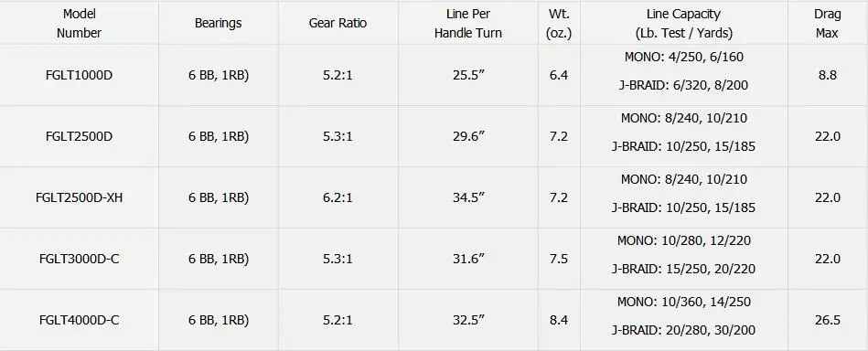
Task: Select J-BRAID: 20/280, 30/200 capacity text
Action: click(x=683, y=331)
